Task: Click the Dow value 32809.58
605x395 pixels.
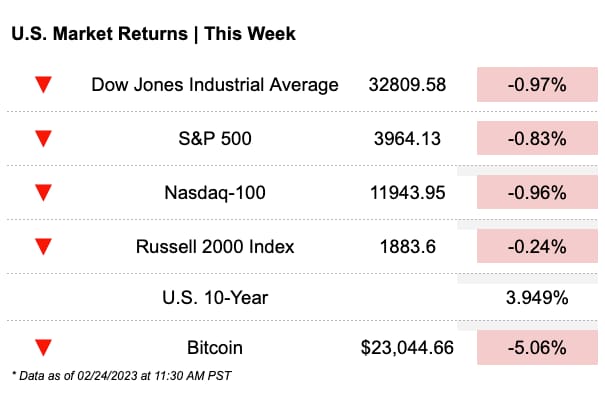Action: 407,85
